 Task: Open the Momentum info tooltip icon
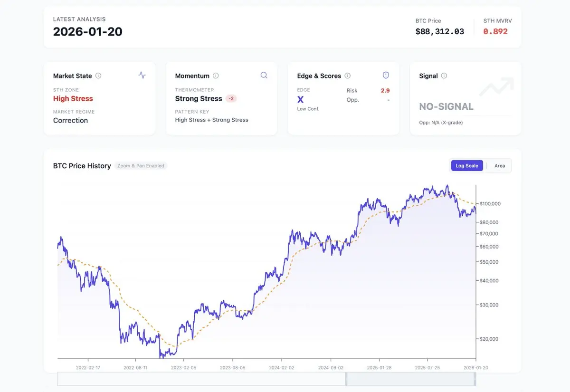216,76
